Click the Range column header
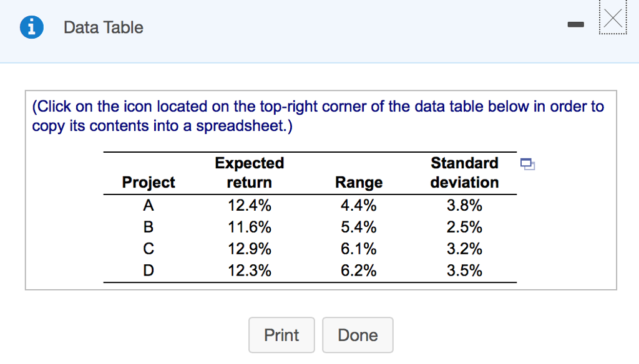The image size is (639, 364). click(x=359, y=182)
